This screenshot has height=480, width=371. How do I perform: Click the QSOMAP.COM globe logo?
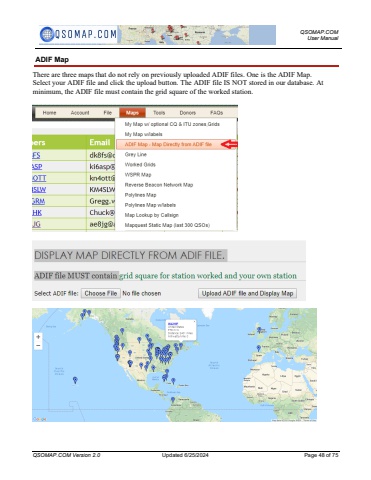(47, 34)
